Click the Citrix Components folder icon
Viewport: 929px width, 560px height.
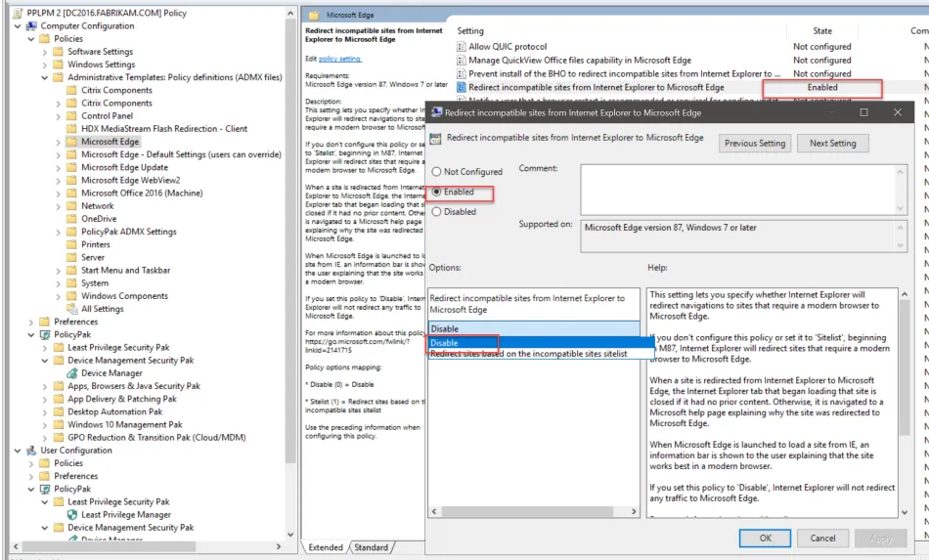click(x=71, y=90)
